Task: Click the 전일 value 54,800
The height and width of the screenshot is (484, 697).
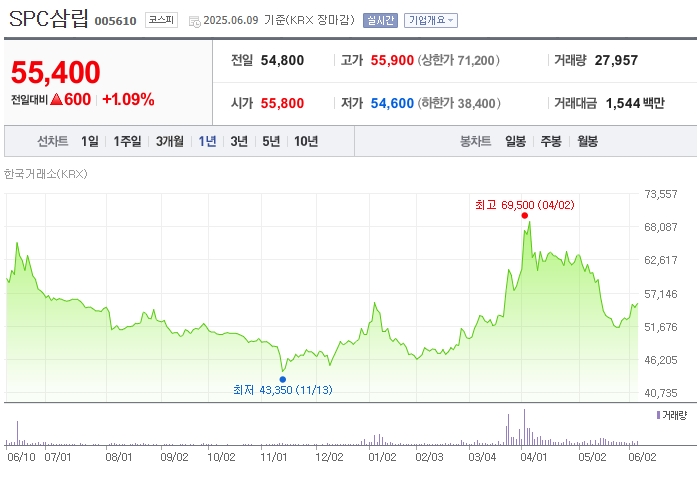Action: [282, 60]
